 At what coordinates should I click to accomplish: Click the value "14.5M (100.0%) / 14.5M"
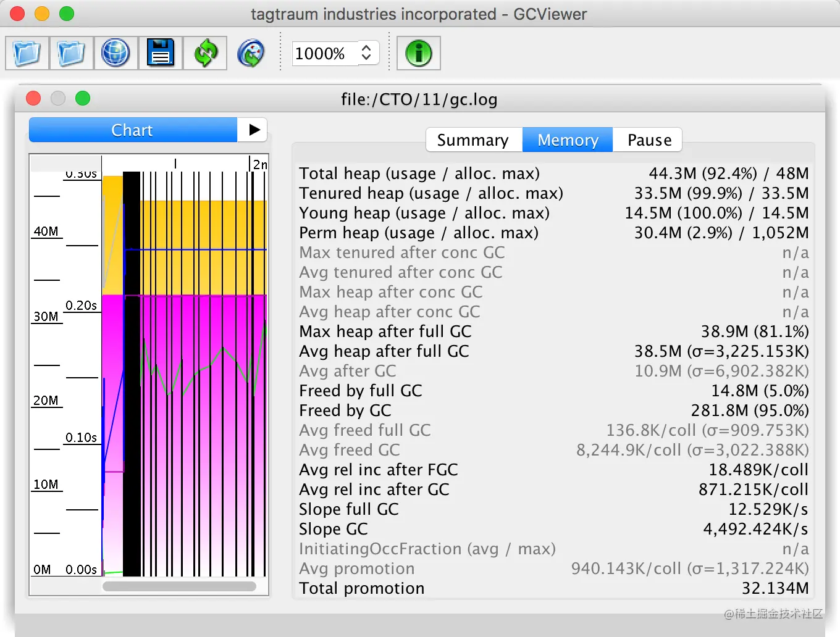716,213
